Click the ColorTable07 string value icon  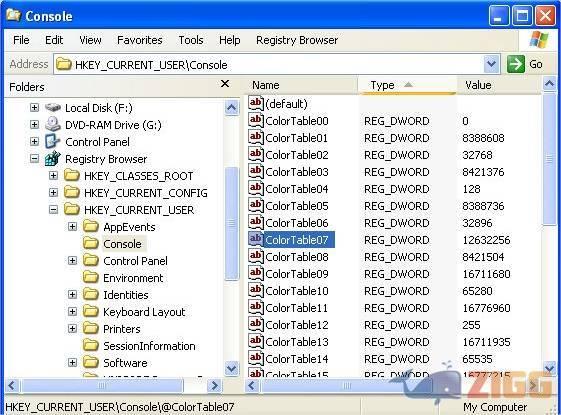pos(255,239)
